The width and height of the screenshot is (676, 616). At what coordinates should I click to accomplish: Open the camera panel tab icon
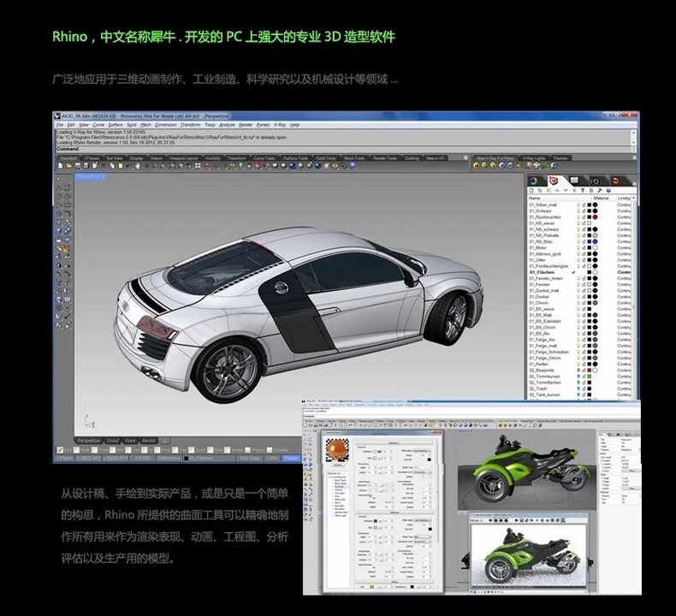pyautogui.click(x=596, y=181)
